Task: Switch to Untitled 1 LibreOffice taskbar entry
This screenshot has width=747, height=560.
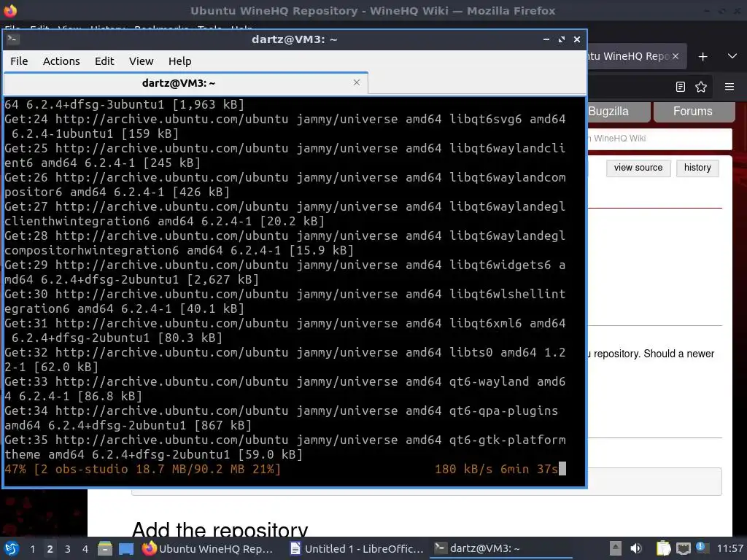Action: [357, 548]
